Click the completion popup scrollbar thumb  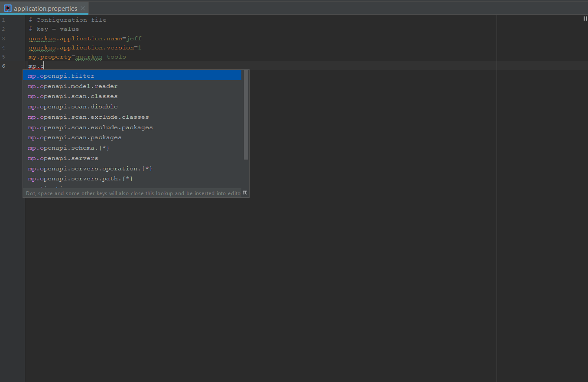pyautogui.click(x=246, y=115)
